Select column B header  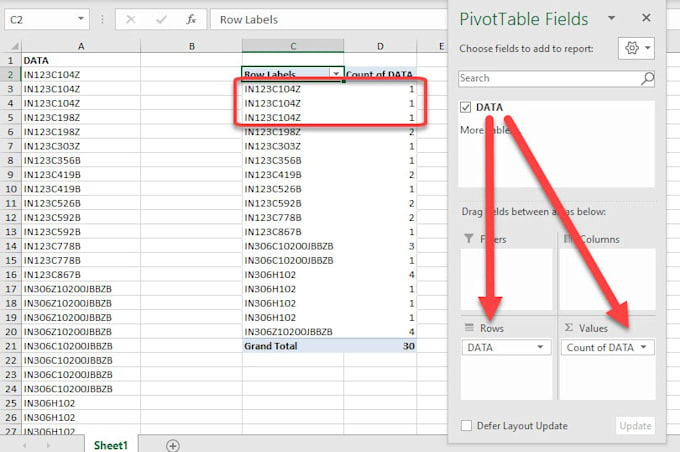click(191, 46)
